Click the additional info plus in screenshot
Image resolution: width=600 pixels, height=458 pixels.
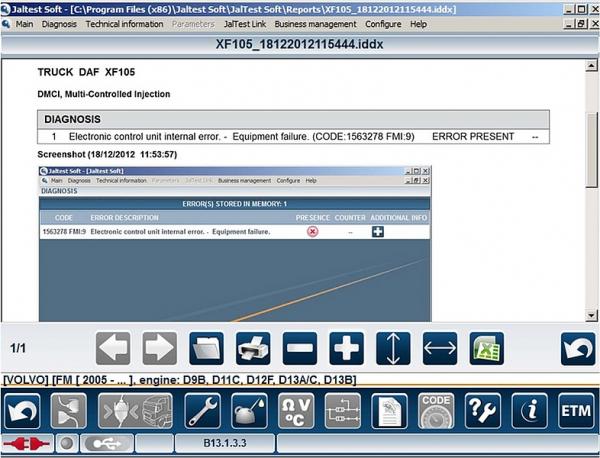point(378,231)
